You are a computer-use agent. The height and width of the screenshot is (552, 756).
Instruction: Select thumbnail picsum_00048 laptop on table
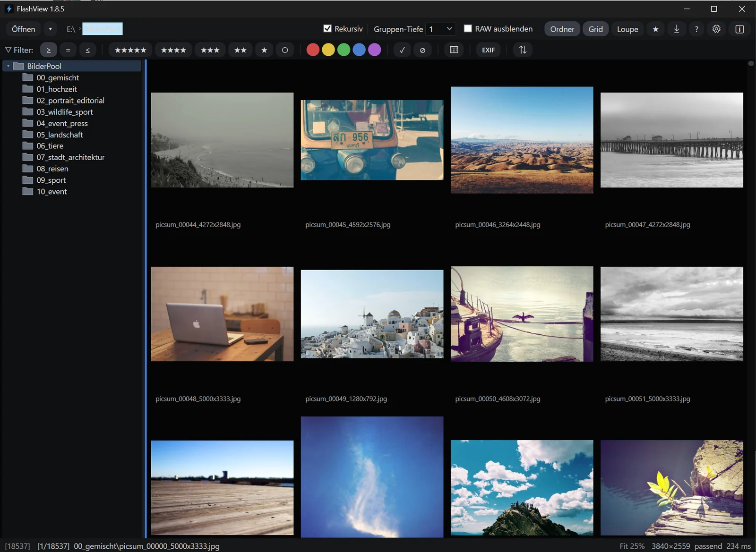[222, 314]
